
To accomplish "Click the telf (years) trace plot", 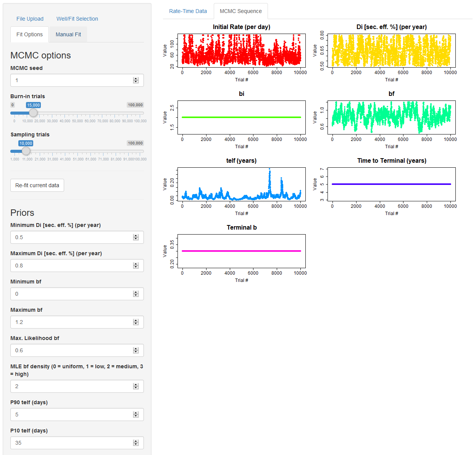I will pyautogui.click(x=241, y=185).
